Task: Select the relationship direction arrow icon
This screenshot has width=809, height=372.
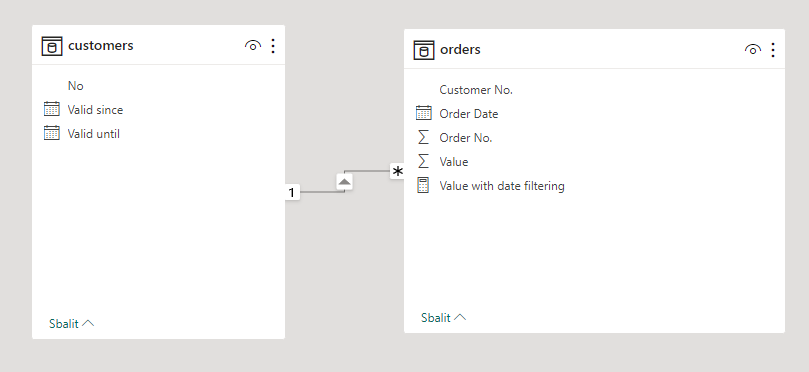Action: pyautogui.click(x=345, y=182)
